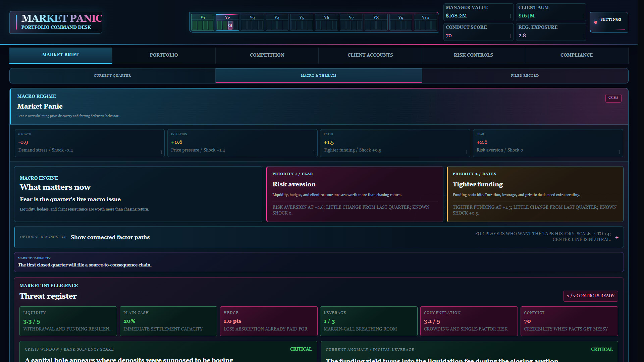The image size is (644, 362).
Task: Select the Q3 quarter marker in Y2
Action: click(x=230, y=25)
